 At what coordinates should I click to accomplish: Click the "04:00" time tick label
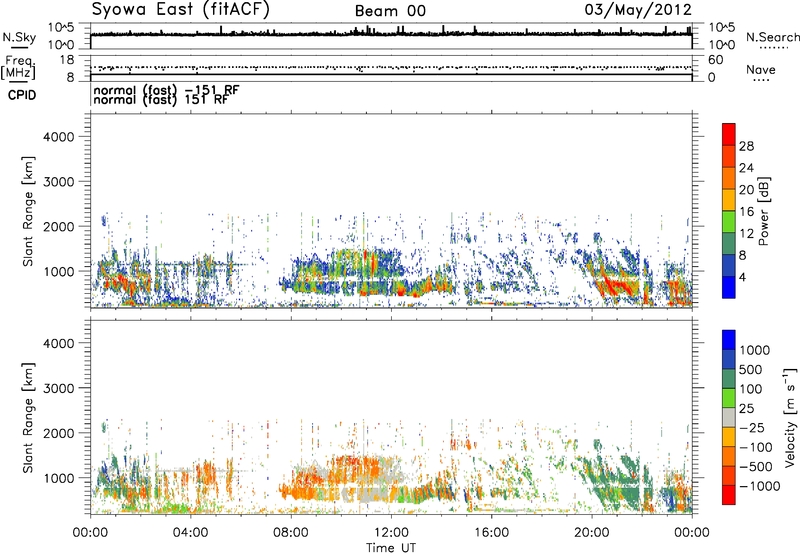coord(191,533)
